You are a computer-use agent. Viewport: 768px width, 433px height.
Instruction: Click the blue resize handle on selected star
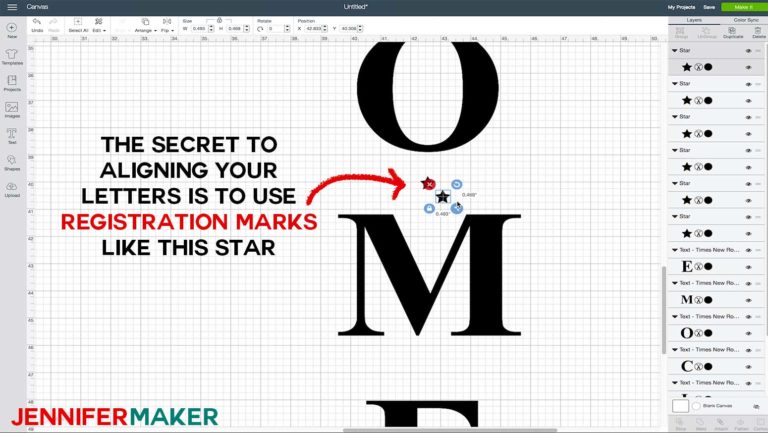click(x=456, y=209)
